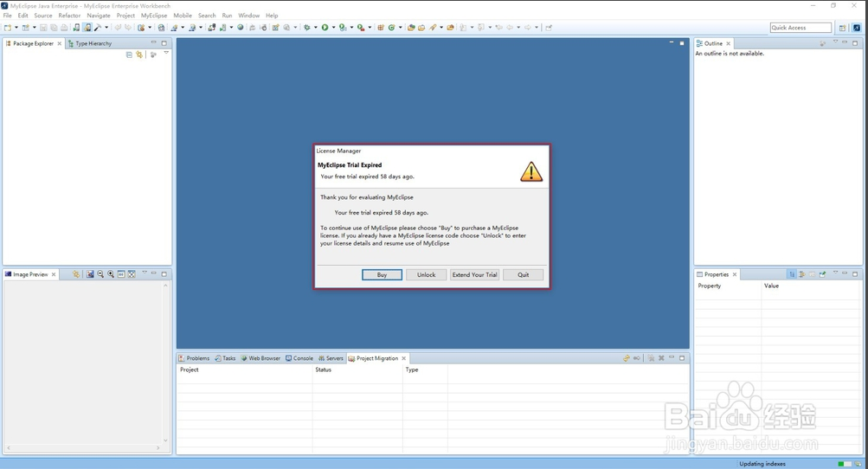Click the Buy button in License Manager
The width and height of the screenshot is (868, 469).
coord(382,274)
